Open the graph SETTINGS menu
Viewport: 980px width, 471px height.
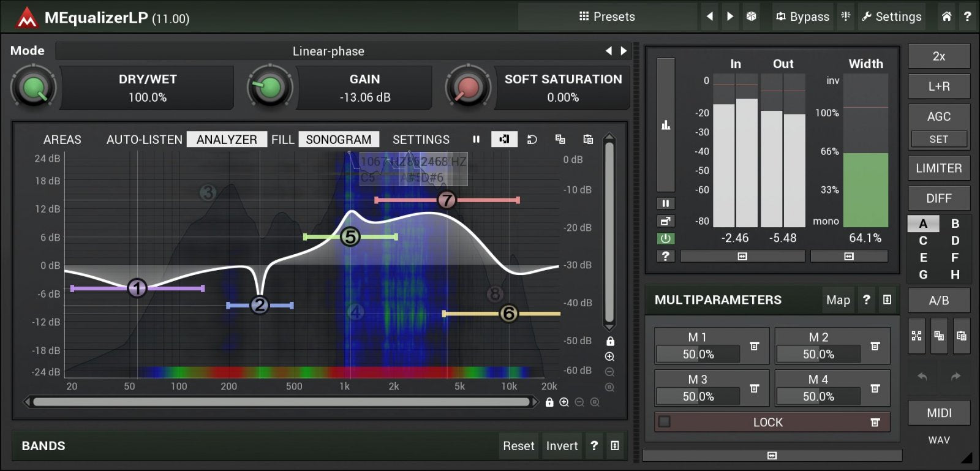[421, 140]
